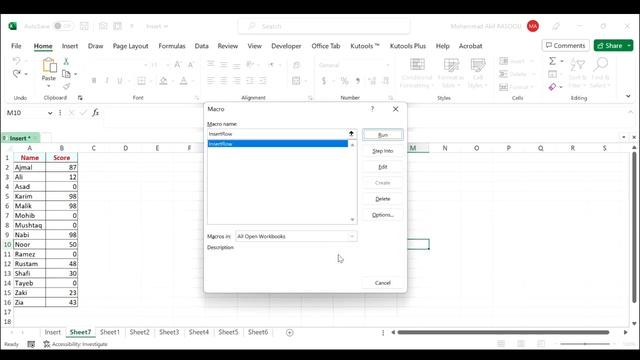Image resolution: width=640 pixels, height=360 pixels.
Task: Select the Score header cell
Action: (x=62, y=158)
